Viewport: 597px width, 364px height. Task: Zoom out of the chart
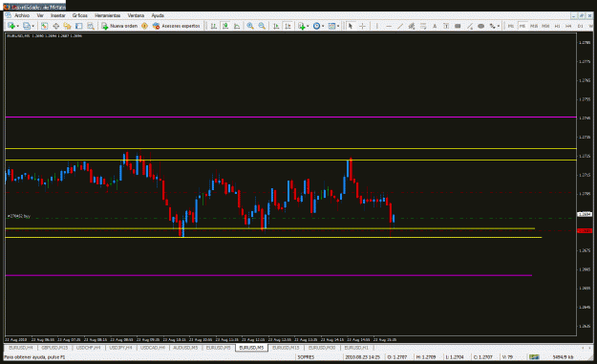[262, 26]
